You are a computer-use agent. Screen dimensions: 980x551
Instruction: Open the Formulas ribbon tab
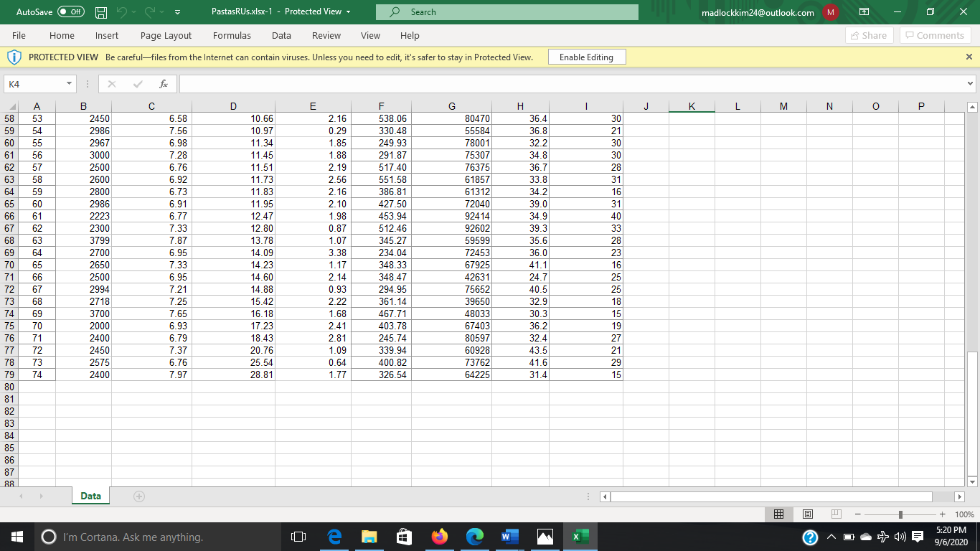[x=232, y=35]
